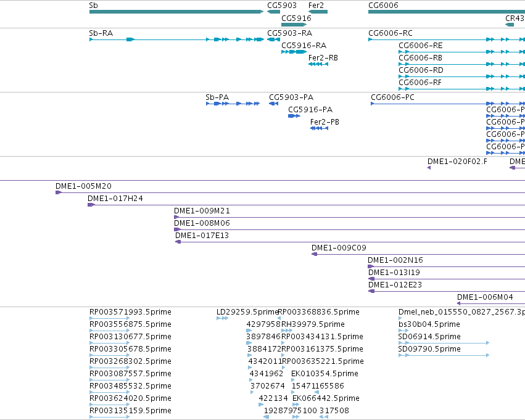Open the Fer2 gene feature

pos(318,12)
